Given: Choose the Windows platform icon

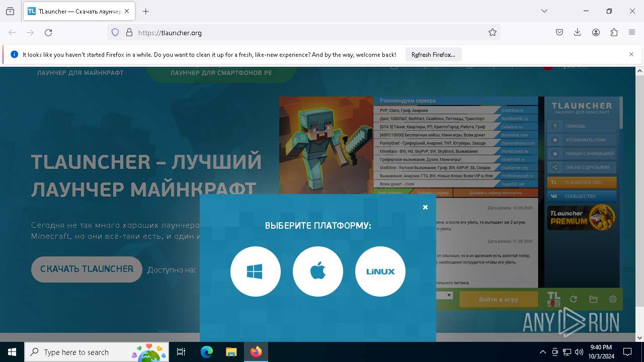Looking at the screenshot, I should pos(255,271).
